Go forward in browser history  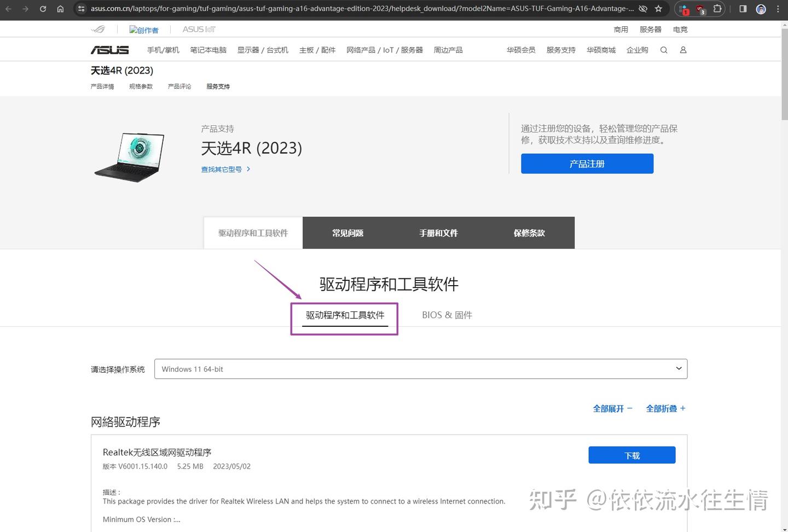point(25,9)
